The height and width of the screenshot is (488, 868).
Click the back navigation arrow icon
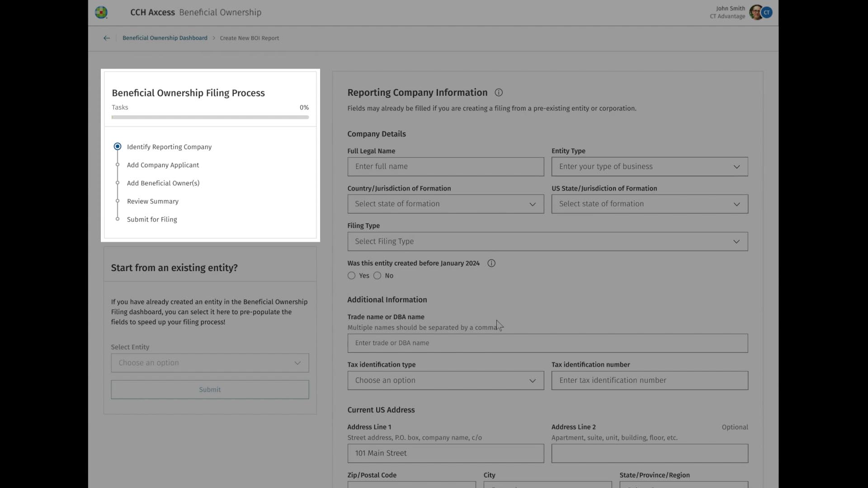pyautogui.click(x=106, y=38)
